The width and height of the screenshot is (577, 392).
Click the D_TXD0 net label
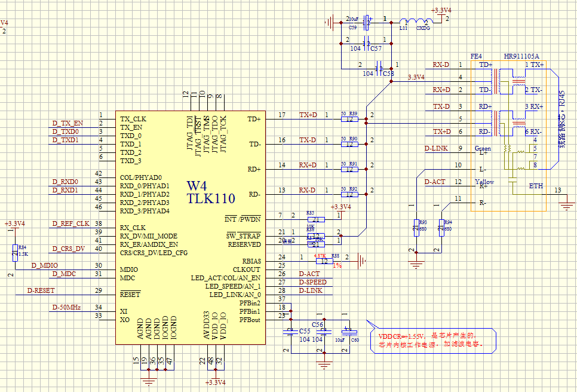pos(65,132)
